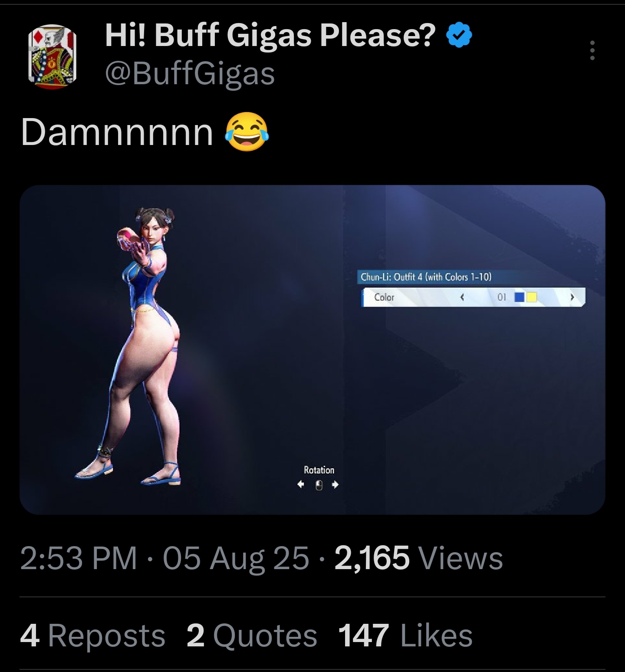625x672 pixels.
Task: Click the laughing-crying emoji in the tweet
Action: click(x=247, y=132)
